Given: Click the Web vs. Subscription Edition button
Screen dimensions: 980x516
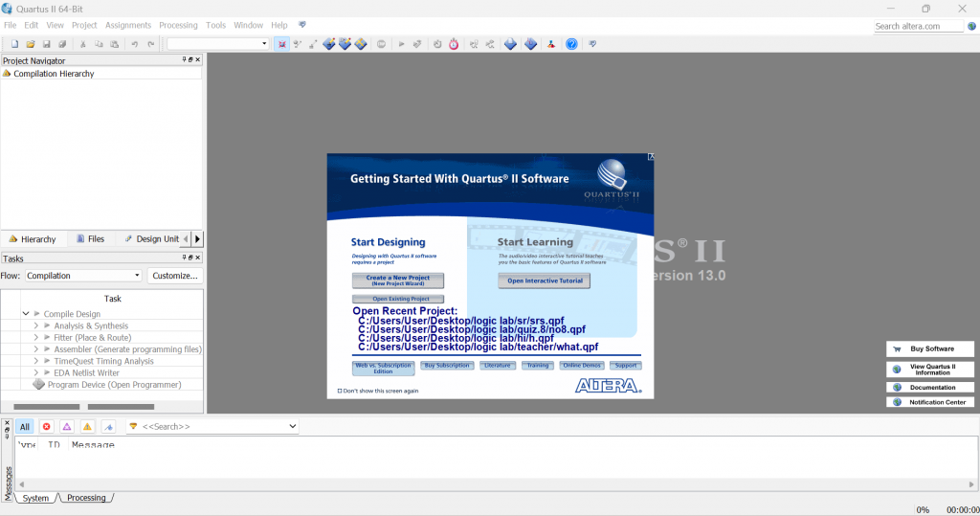Looking at the screenshot, I should pyautogui.click(x=383, y=369).
